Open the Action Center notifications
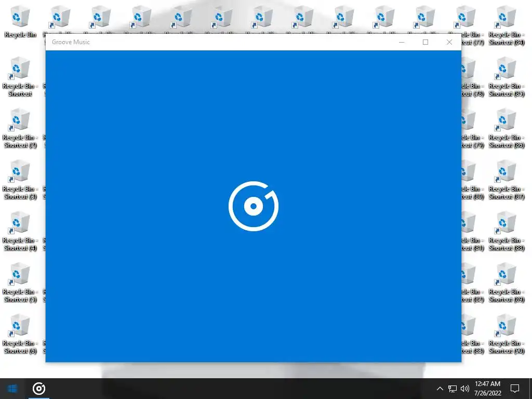532x399 pixels. pyautogui.click(x=515, y=389)
